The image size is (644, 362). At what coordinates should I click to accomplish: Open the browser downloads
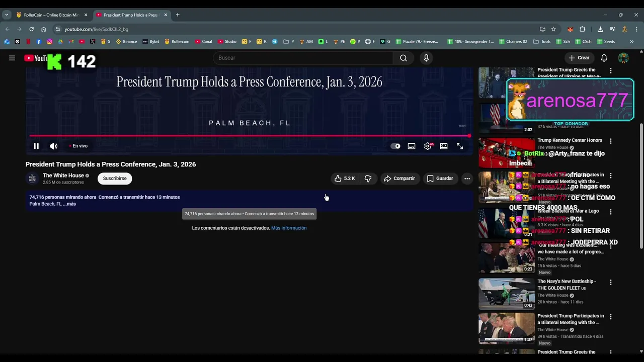[x=600, y=29]
